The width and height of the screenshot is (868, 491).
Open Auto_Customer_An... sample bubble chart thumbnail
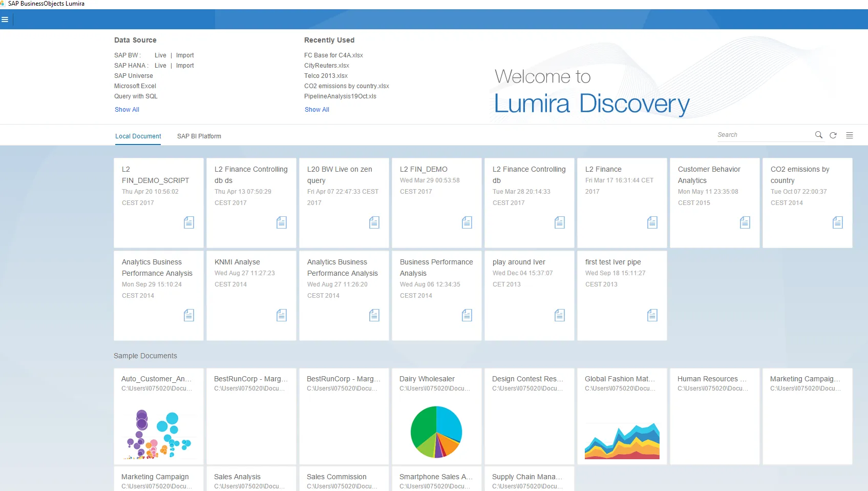pyautogui.click(x=159, y=434)
